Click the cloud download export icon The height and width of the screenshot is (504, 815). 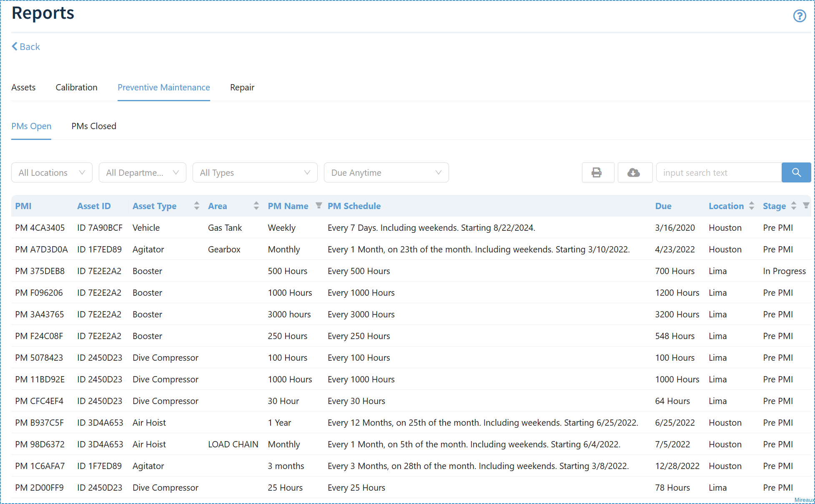pyautogui.click(x=634, y=172)
